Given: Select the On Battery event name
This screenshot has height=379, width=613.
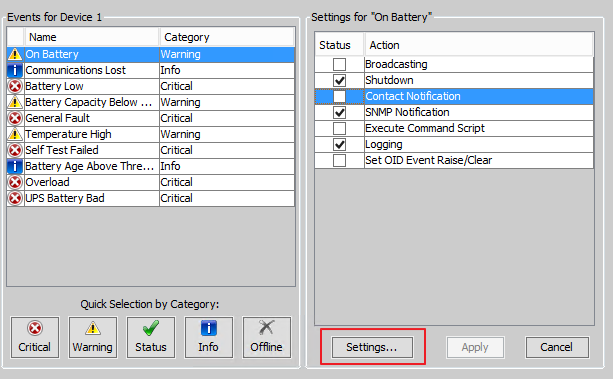Looking at the screenshot, I should click(52, 54).
